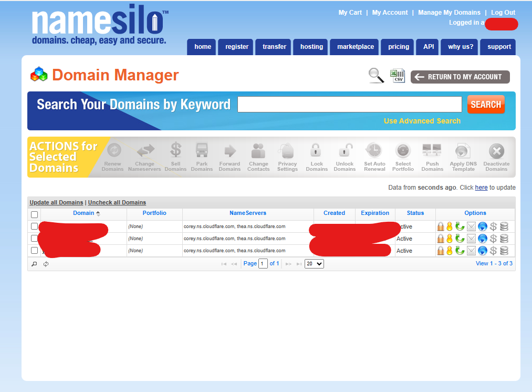The image size is (532, 392).
Task: Tick the select-all checkbox in table header
Action: [x=34, y=214]
